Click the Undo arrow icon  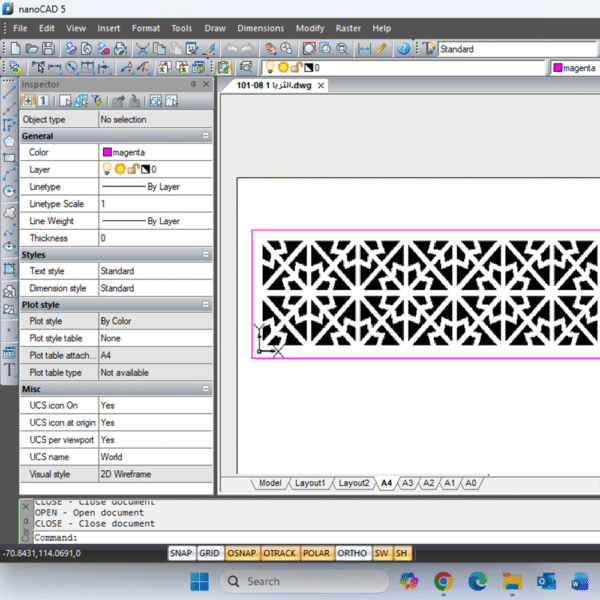[232, 48]
